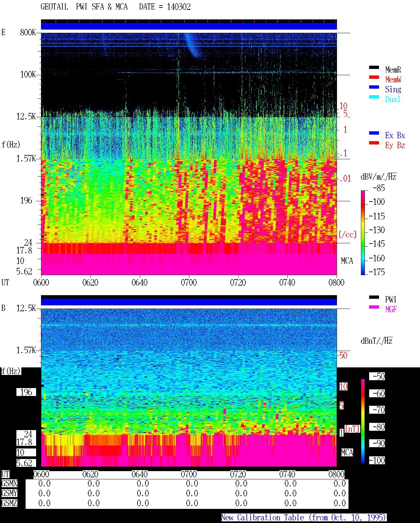Click the Ey Bz legend label
420x523 pixels.
(395, 145)
